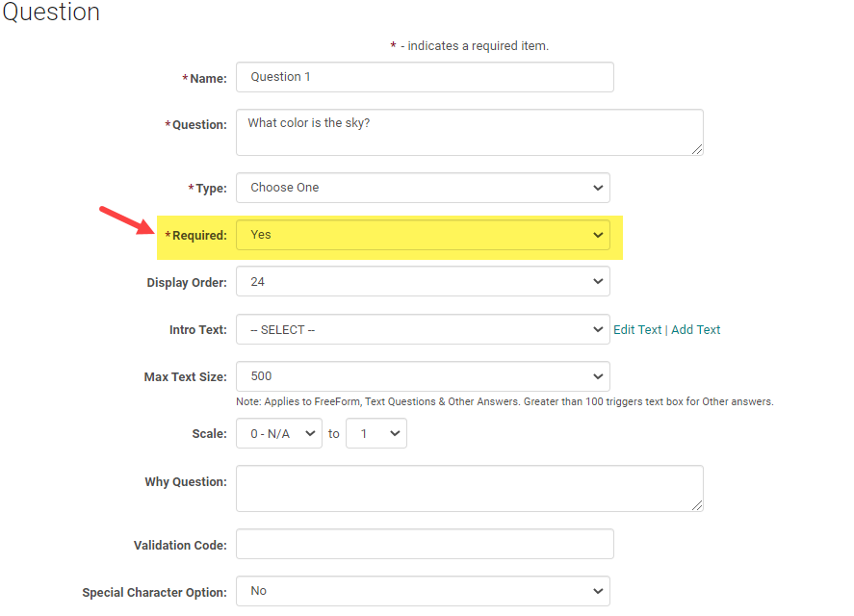Click the Validation Code label
The image size is (854, 616).
click(180, 546)
